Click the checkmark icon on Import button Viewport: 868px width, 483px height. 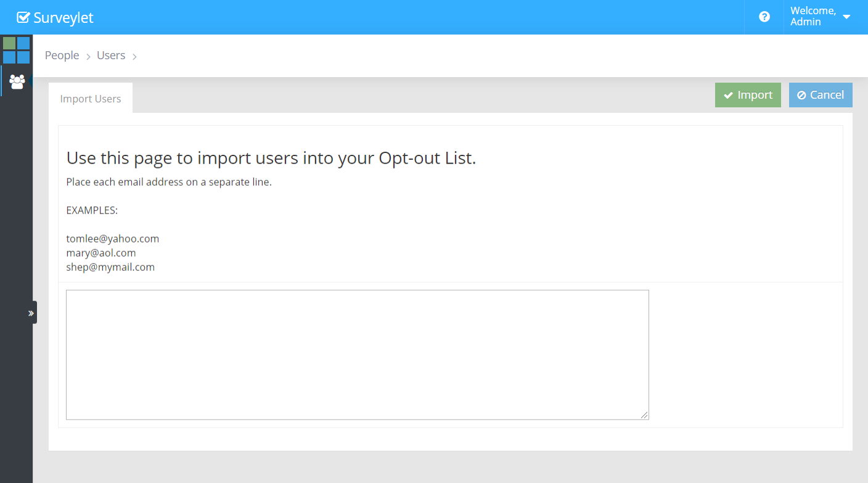(728, 95)
